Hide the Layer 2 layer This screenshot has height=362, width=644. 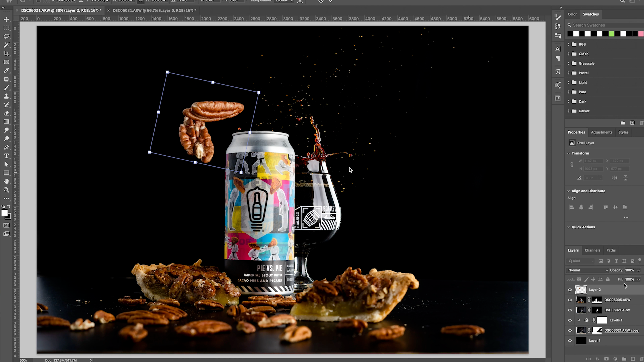coord(570,290)
